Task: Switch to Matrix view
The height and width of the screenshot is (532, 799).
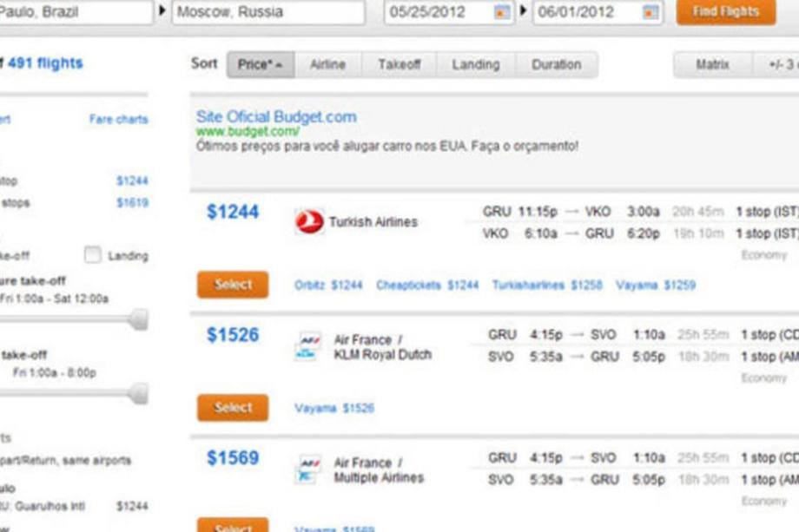Action: point(712,64)
